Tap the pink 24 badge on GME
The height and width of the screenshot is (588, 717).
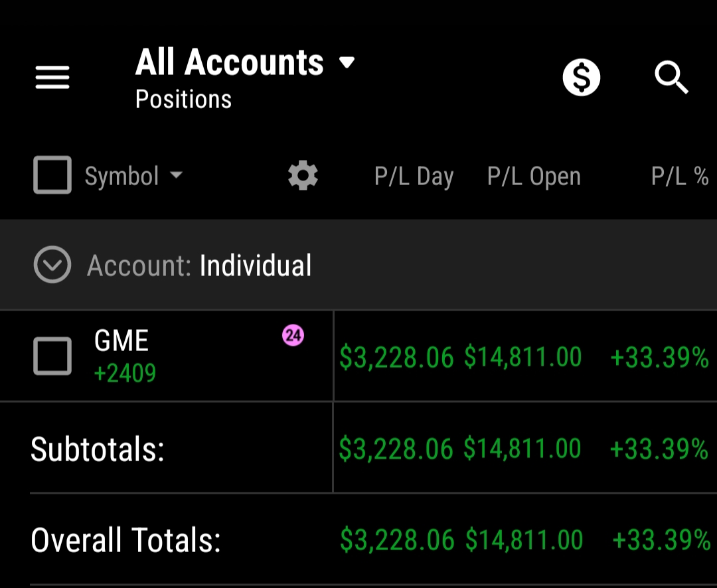click(x=293, y=336)
